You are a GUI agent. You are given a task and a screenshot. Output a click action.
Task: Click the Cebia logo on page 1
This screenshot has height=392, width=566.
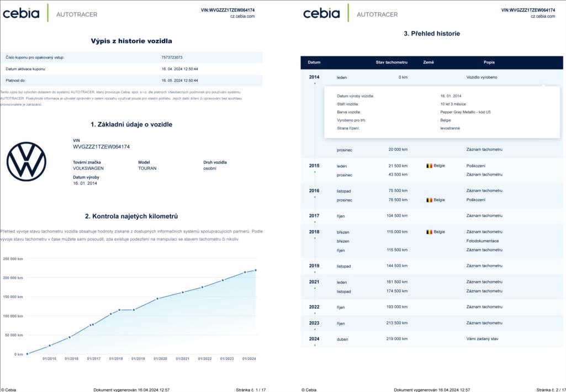click(21, 13)
